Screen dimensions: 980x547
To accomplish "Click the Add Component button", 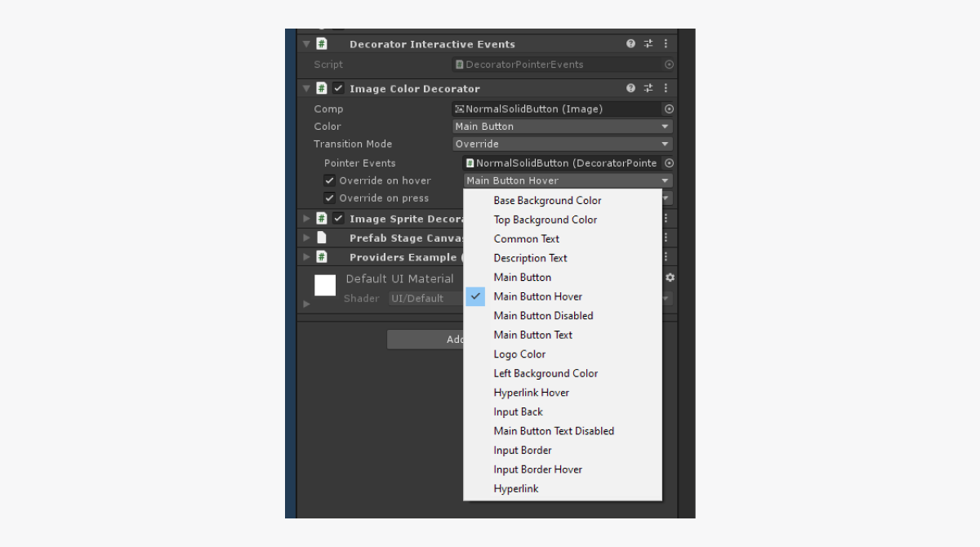I will click(425, 340).
